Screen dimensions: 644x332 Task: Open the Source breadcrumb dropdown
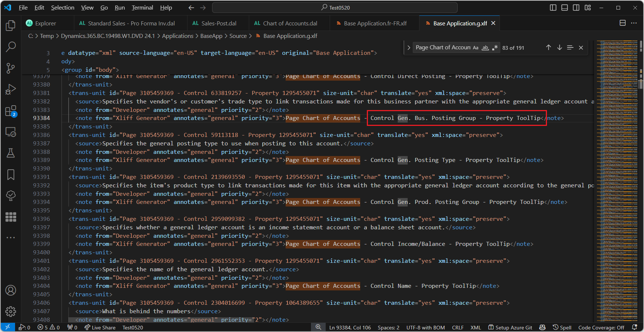tap(238, 36)
